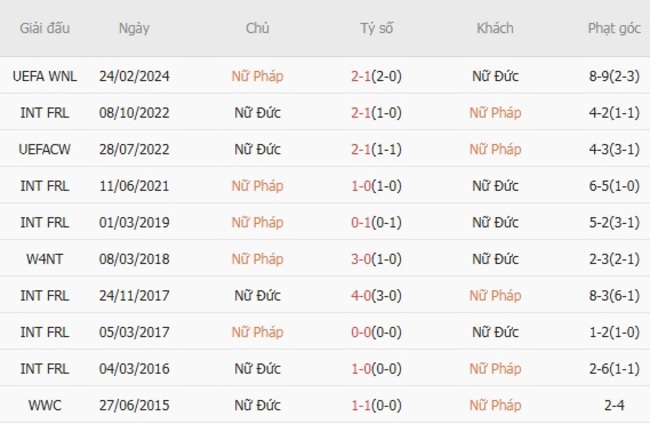Viewport: 650px width, 424px height.
Task: Click the 8-9(2-3) corner kicks value
Action: [614, 76]
